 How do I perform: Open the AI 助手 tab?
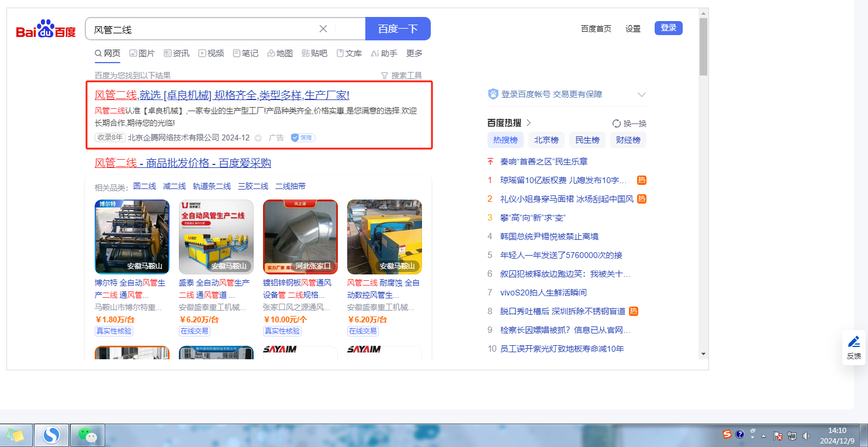(x=384, y=53)
